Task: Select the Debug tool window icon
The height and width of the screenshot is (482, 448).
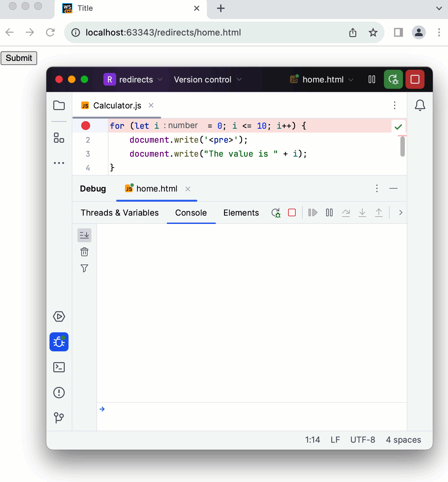Action: click(59, 342)
